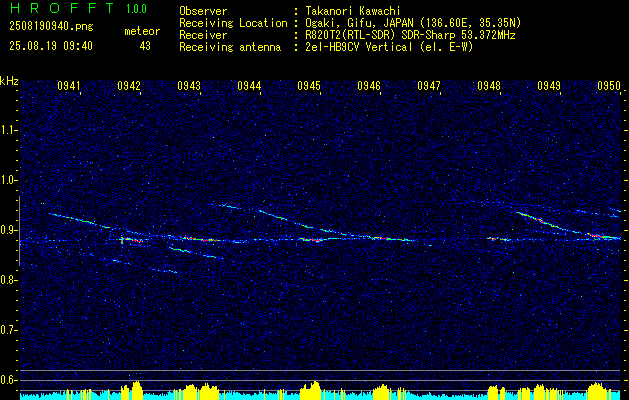The image size is (629, 400).
Task: Click the meteor label above the count
Action: coord(142,31)
